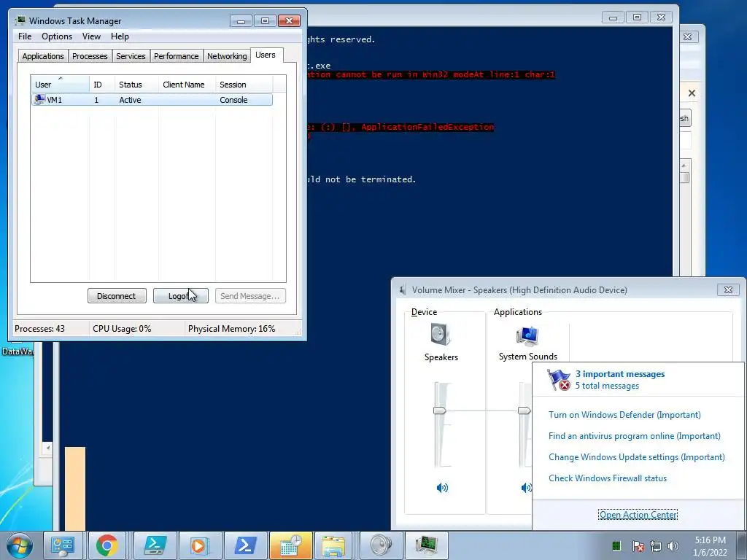747x560 pixels.
Task: Open the View menu in Task Manager
Action: point(91,36)
